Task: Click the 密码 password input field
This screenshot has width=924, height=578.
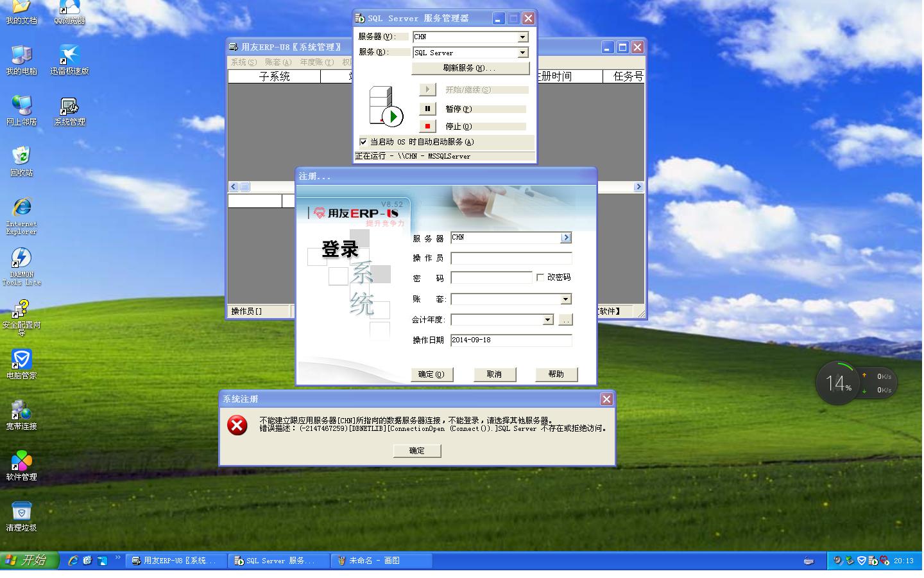Action: [x=492, y=277]
